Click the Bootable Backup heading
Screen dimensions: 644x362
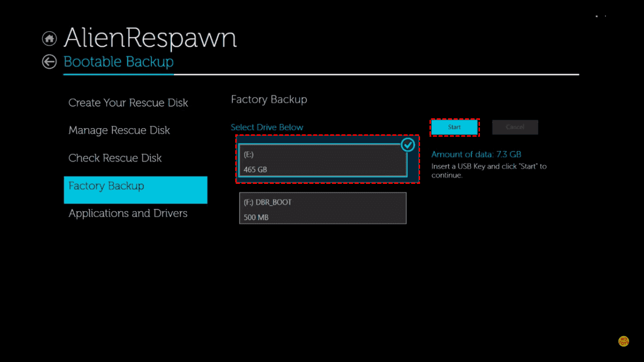pos(118,62)
